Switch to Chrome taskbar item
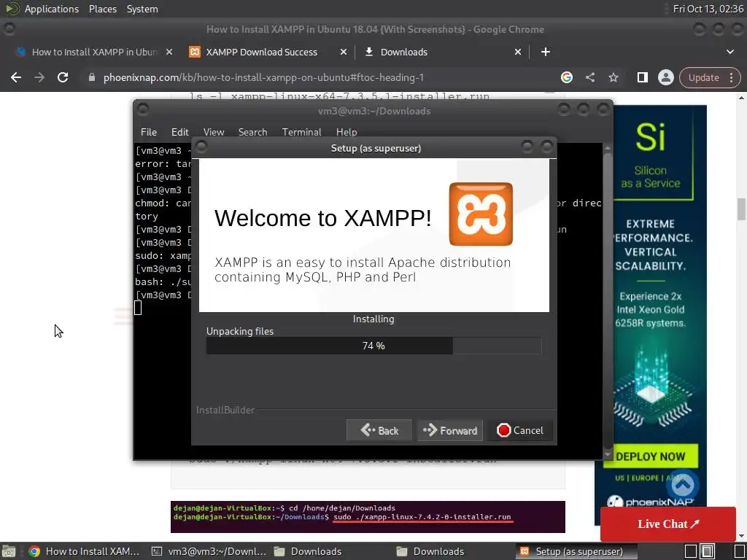747x560 pixels. 84,551
